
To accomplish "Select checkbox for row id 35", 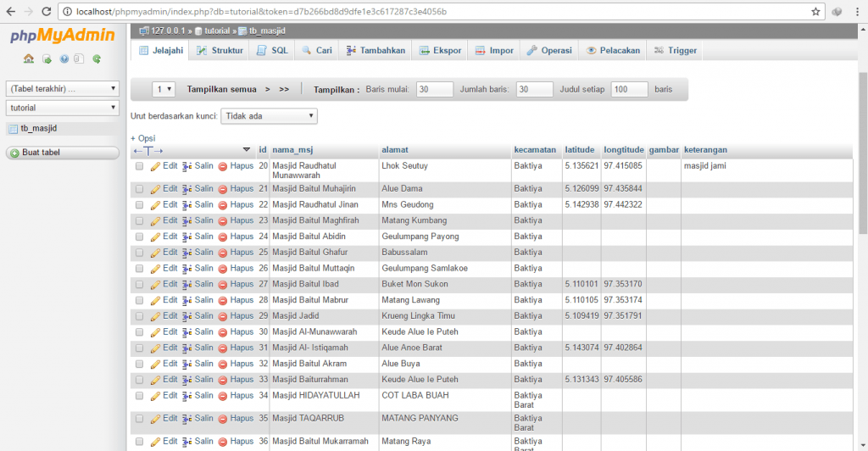I will tap(140, 419).
